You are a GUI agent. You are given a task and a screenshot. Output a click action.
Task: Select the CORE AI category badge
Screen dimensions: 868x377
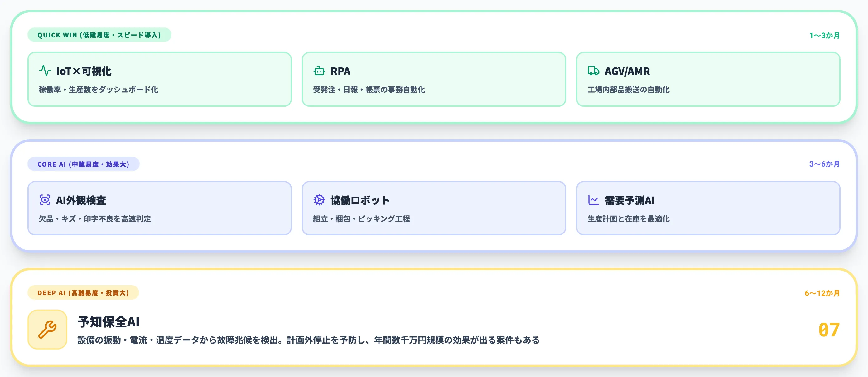coord(83,164)
